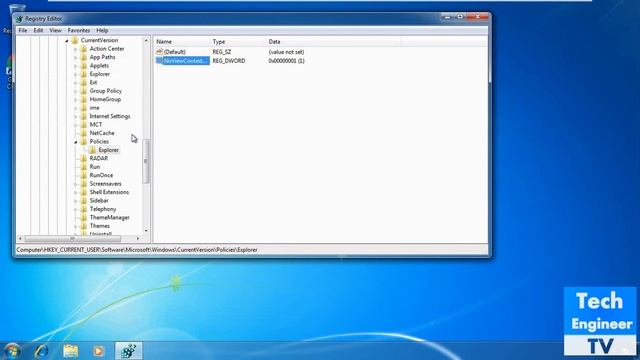Select the Sidebar folder icon
The image size is (640, 360).
tap(84, 200)
